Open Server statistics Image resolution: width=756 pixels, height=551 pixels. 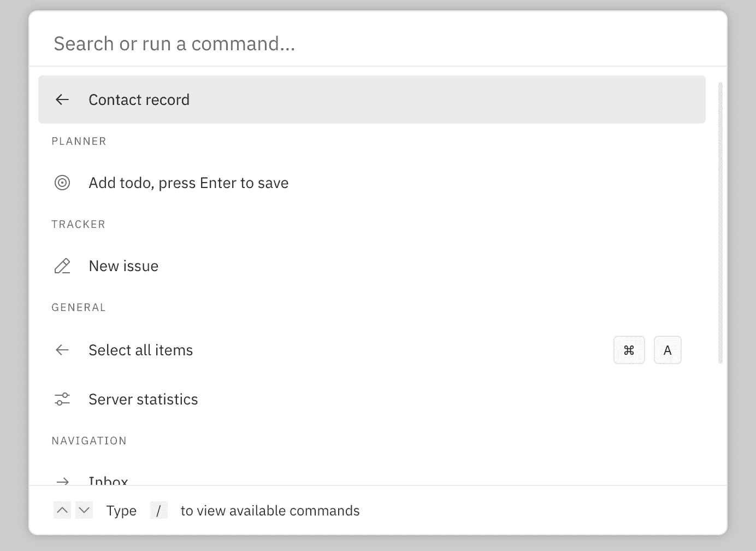(143, 399)
